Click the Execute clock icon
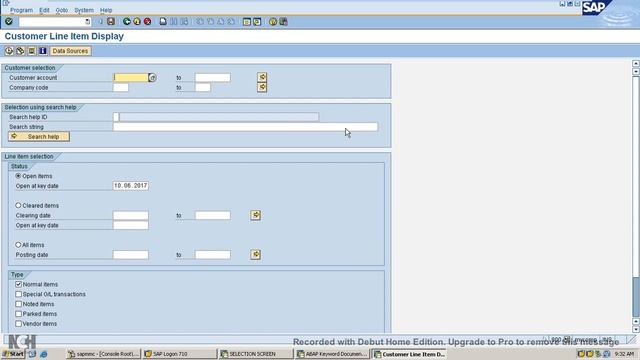This screenshot has height=360, width=640. 9,51
